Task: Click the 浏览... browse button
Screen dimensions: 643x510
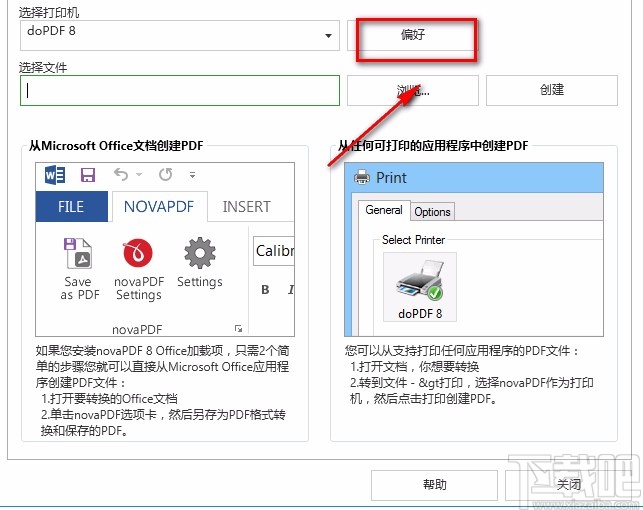Action: 413,90
